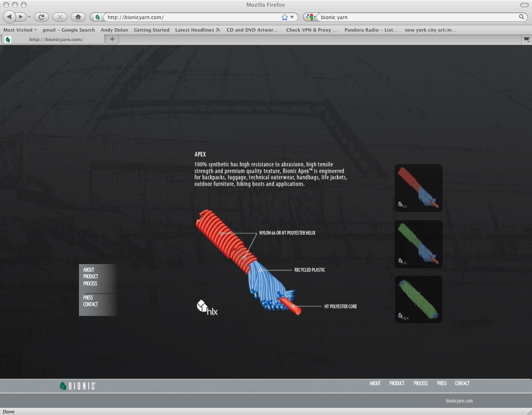Screen dimensions: 532x415
Task: Click the magnifying glass search icon
Action: click(522, 17)
